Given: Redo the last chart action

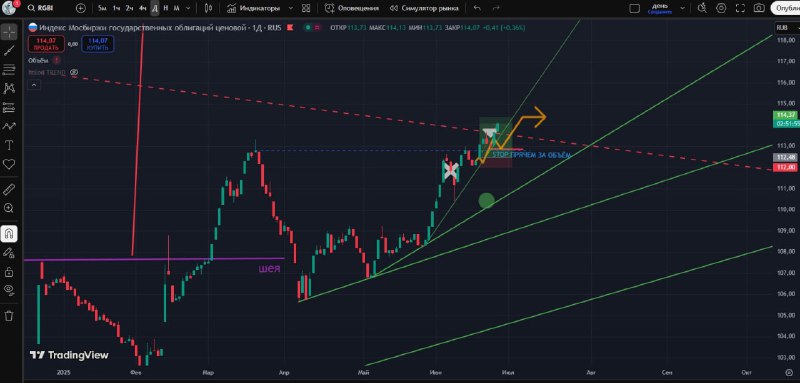Looking at the screenshot, I should (496, 8).
